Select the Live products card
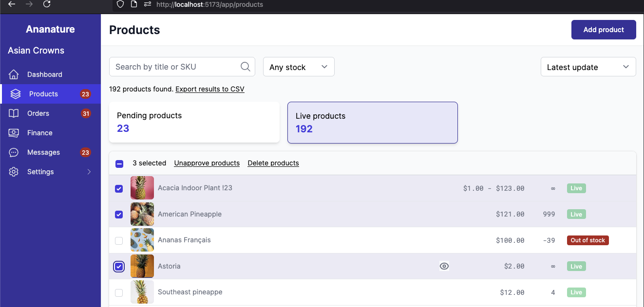This screenshot has width=644, height=307. [372, 122]
